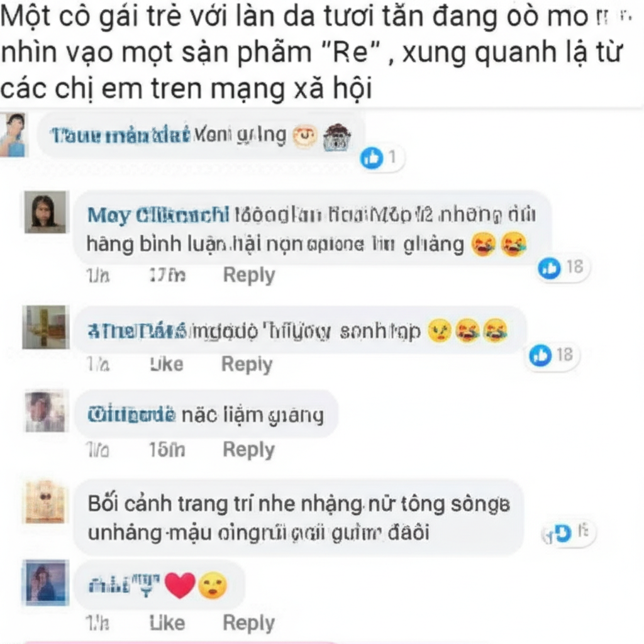Viewport: 644px width, 644px height.
Task: Click the commenter name before nãc liậm giàng
Action: pyautogui.click(x=131, y=414)
